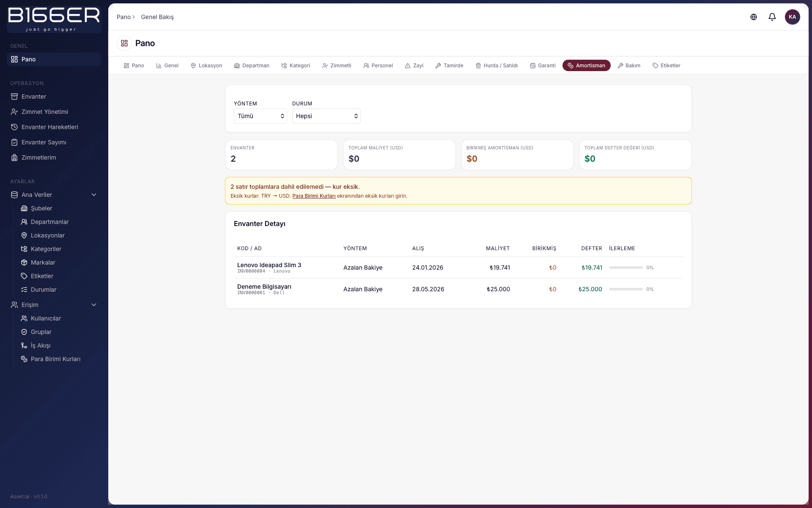This screenshot has height=508, width=812.
Task: Click the ₺25.000 defter value
Action: (x=590, y=289)
